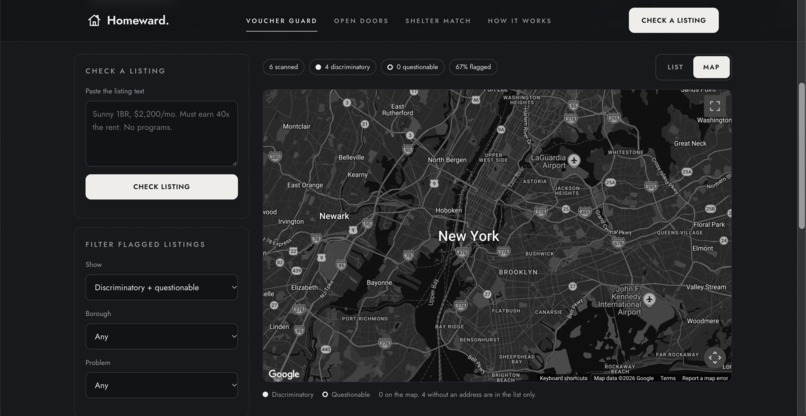Viewport: 806px width, 416px height.
Task: Go to the Shelter Match tab
Action: click(x=438, y=21)
